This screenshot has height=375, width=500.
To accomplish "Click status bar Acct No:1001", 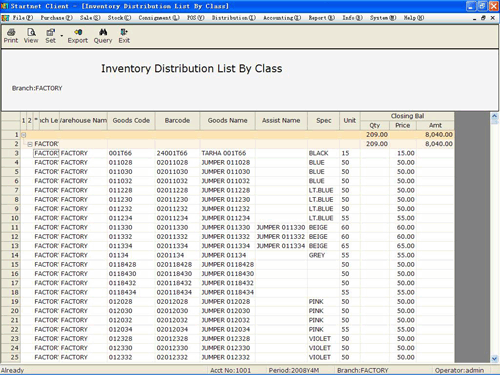I will [x=230, y=370].
